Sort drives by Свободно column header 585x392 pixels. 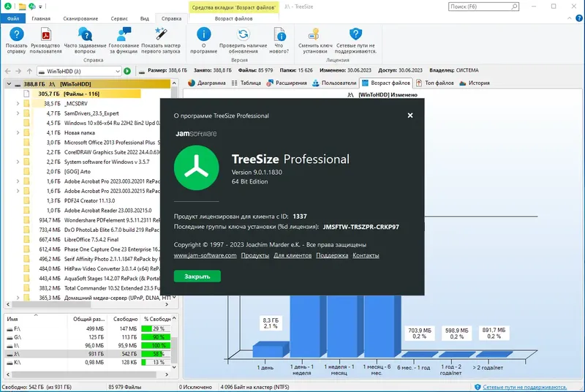coord(124,319)
